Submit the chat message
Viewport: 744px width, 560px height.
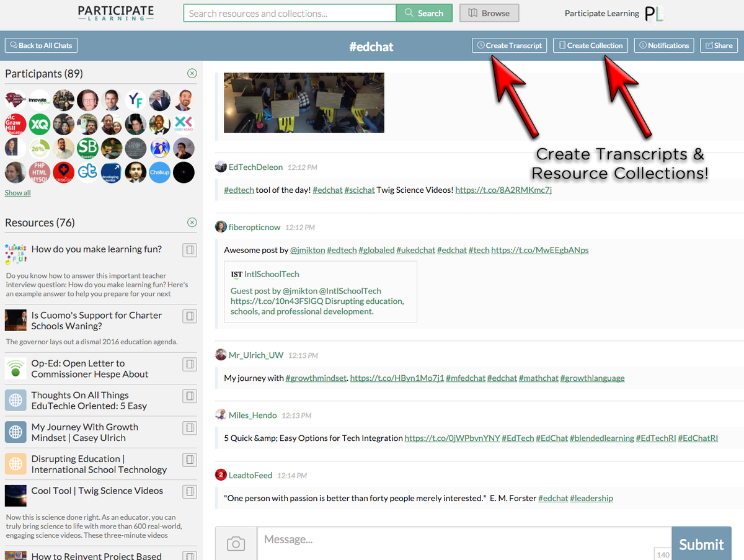tap(701, 544)
